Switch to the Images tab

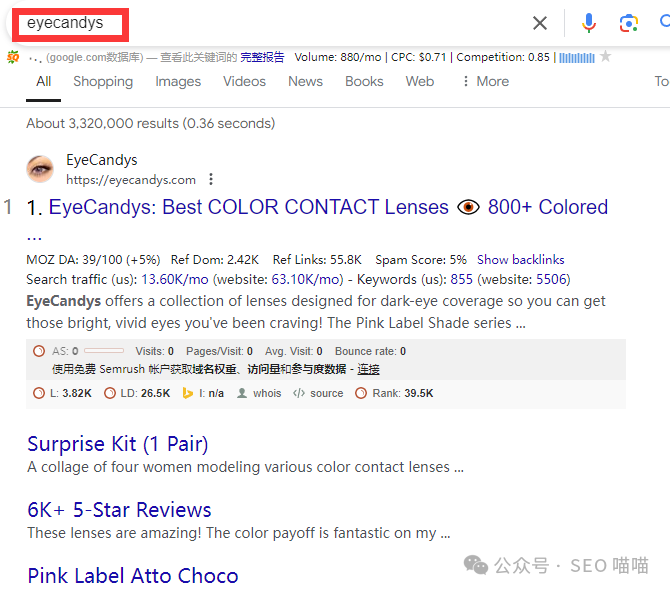tap(178, 81)
